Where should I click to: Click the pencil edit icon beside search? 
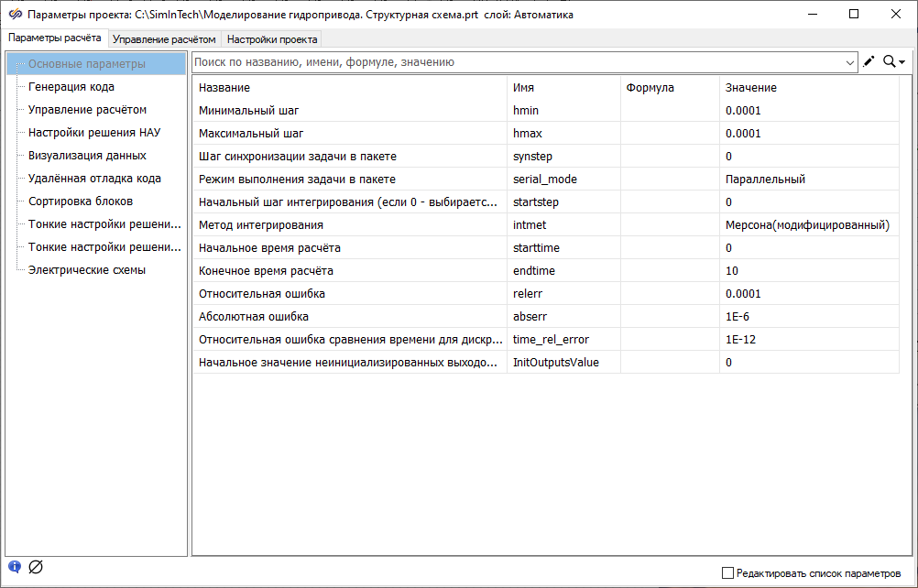pos(869,62)
